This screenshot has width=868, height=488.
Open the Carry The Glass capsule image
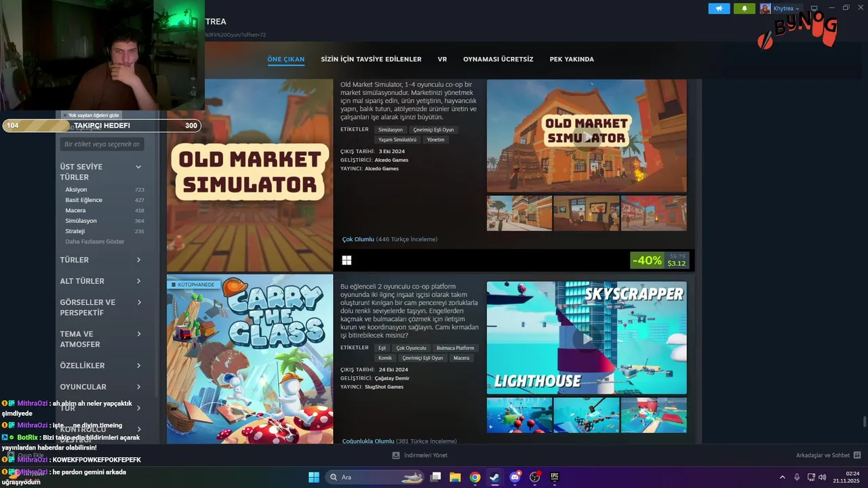250,359
